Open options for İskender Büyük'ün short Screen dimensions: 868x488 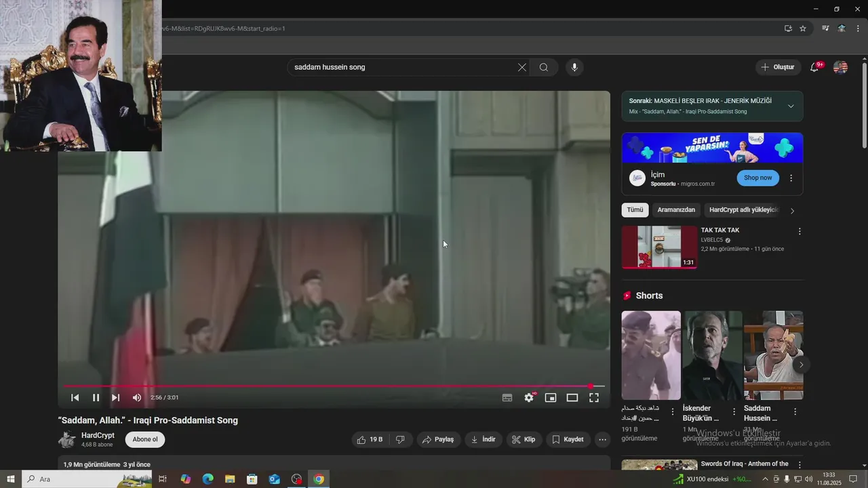(x=734, y=411)
